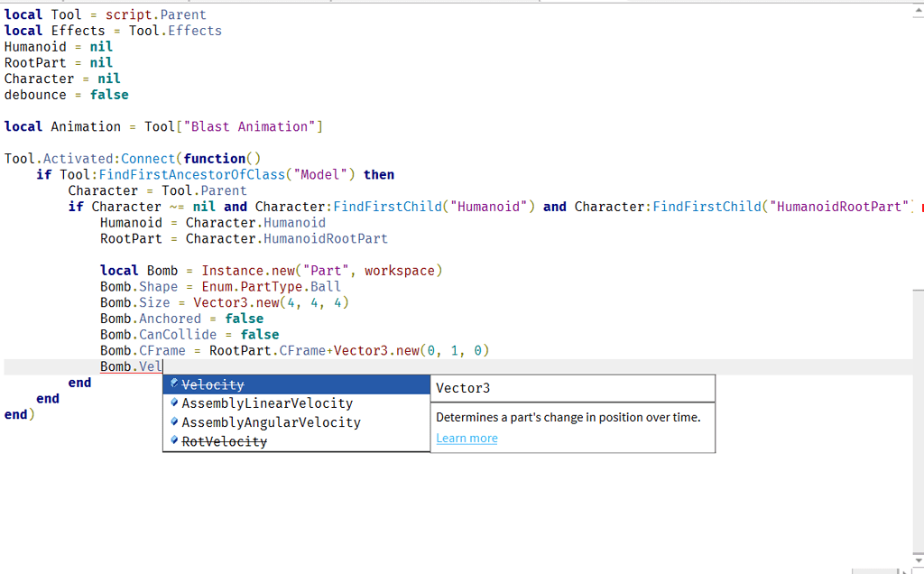The image size is (924, 574).
Task: Click the horizontal scrollbar thumb at the bottom
Action: point(873,571)
